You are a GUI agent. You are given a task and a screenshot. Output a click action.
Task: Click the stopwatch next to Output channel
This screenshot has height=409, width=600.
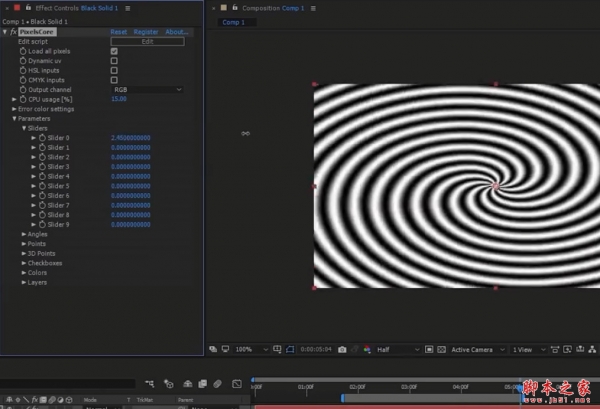[x=22, y=90]
